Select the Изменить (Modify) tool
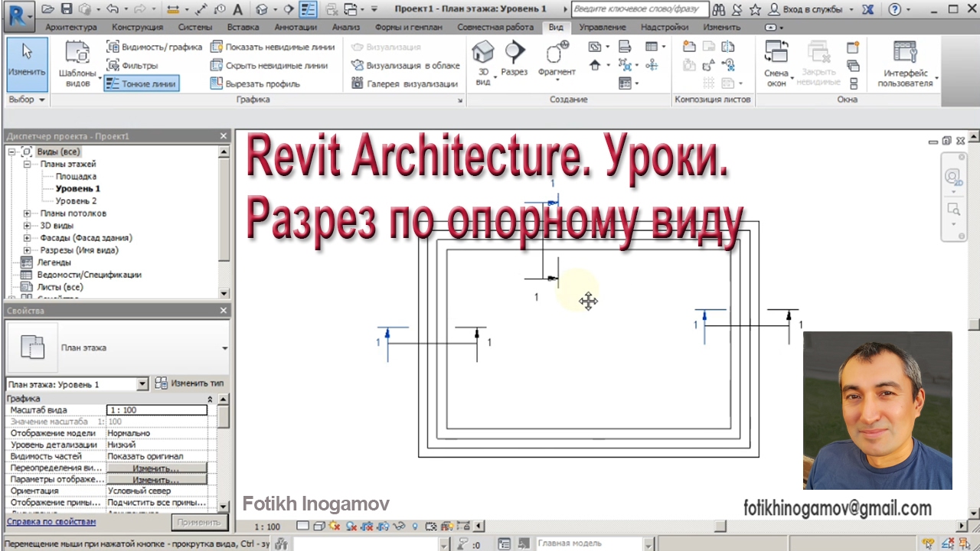This screenshot has width=980, height=551. tap(27, 64)
